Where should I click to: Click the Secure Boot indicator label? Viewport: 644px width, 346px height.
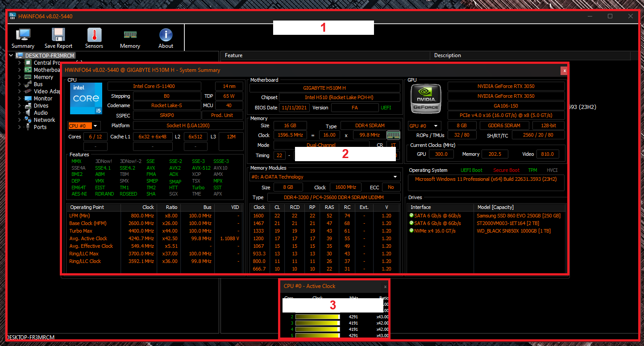506,170
